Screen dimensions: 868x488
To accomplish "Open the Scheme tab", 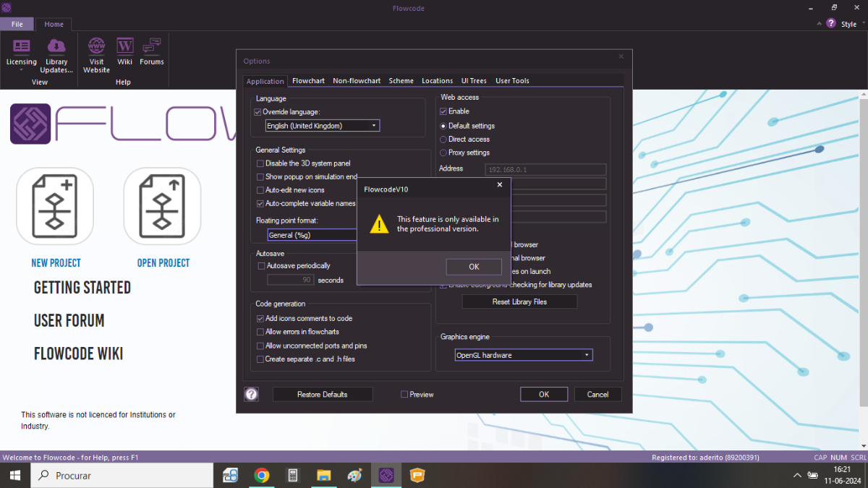I will pyautogui.click(x=401, y=81).
